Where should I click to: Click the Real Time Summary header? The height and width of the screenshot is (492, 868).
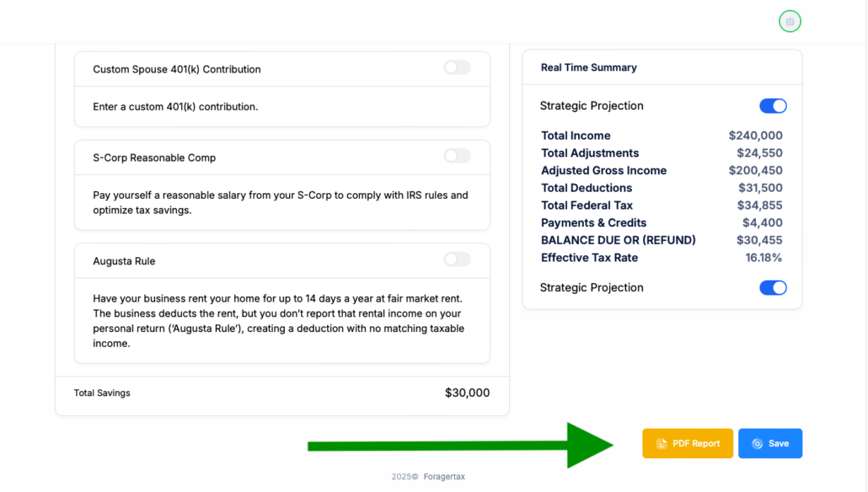tap(589, 67)
